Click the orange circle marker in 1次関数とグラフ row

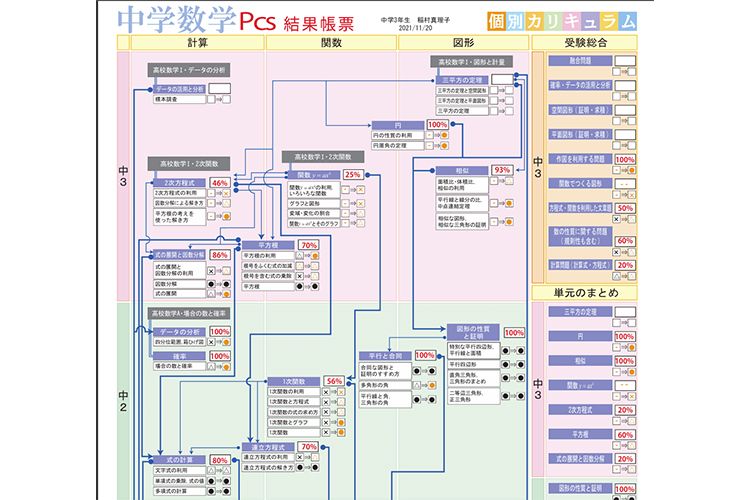point(341,422)
